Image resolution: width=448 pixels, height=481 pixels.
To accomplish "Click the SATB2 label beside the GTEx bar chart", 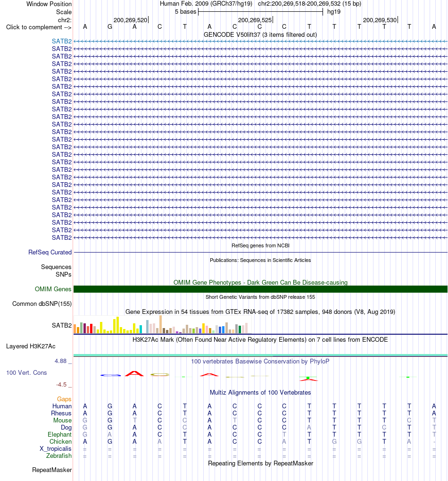I will pos(62,325).
